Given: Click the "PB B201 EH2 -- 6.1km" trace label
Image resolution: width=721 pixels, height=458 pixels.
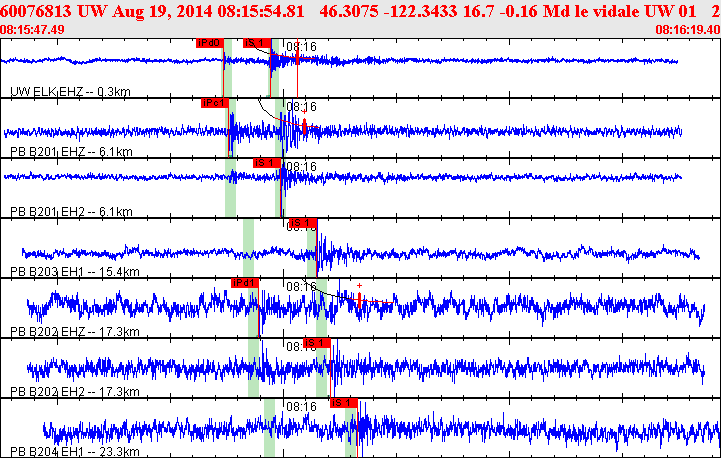Looking at the screenshot, I should [x=71, y=212].
